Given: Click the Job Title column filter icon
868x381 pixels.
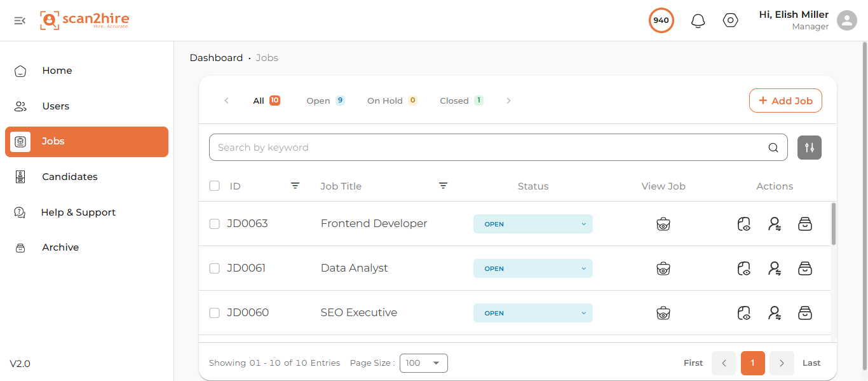Looking at the screenshot, I should click(x=443, y=186).
